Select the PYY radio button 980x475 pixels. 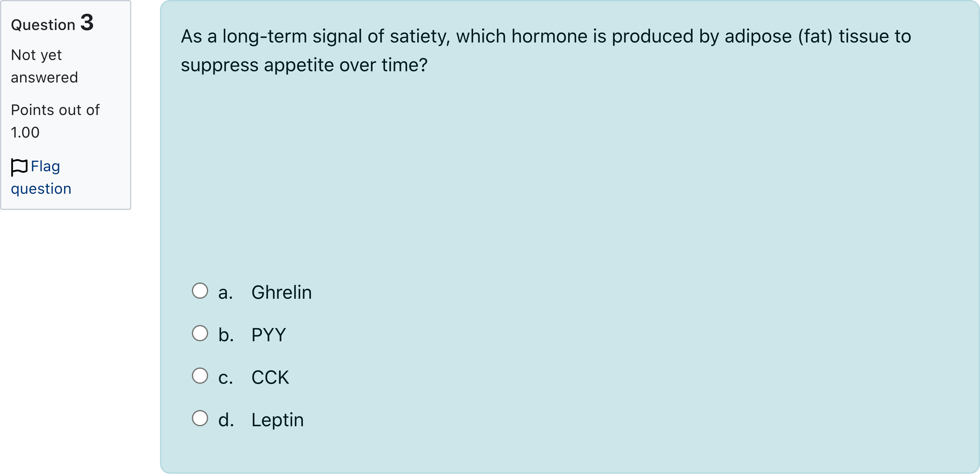click(200, 333)
